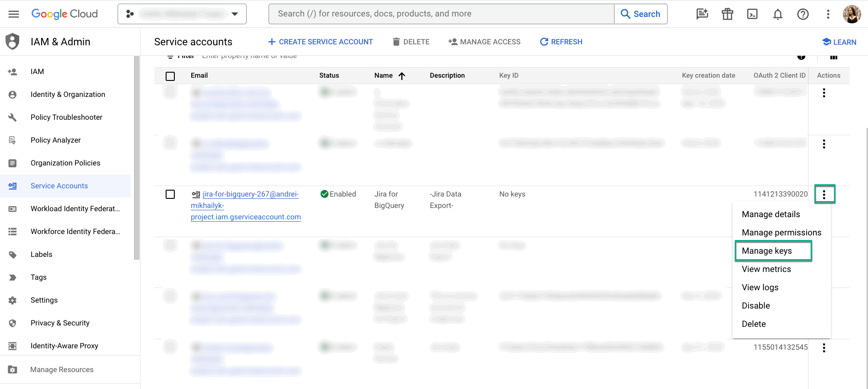Open the free trial gift icon
The height and width of the screenshot is (389, 868).
(x=728, y=14)
